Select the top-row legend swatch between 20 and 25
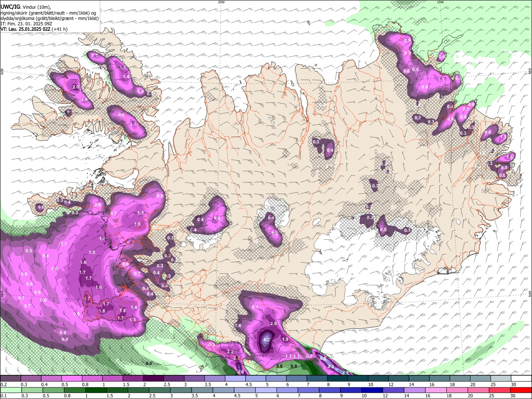The width and height of the screenshot is (532, 399). pos(480,379)
